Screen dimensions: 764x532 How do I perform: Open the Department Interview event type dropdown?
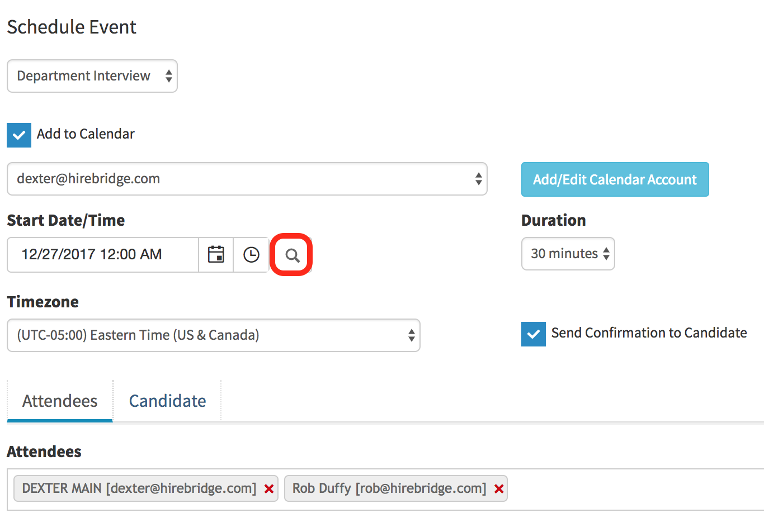coord(92,76)
